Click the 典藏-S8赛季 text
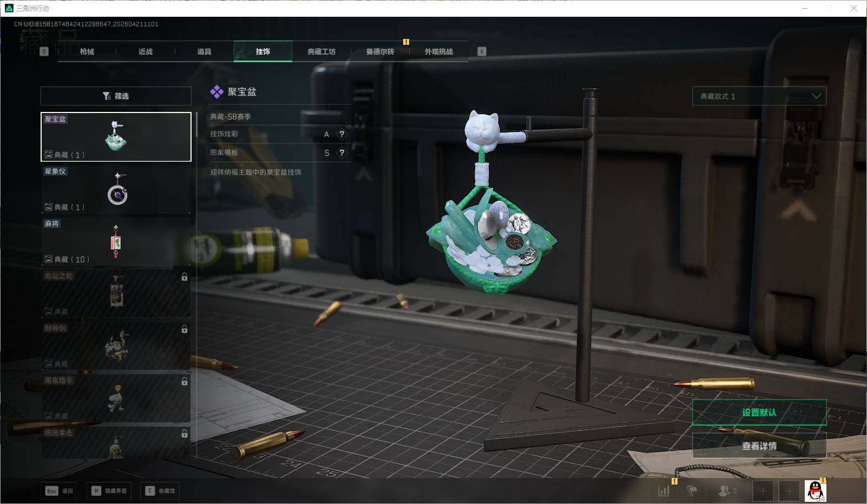 pos(231,116)
